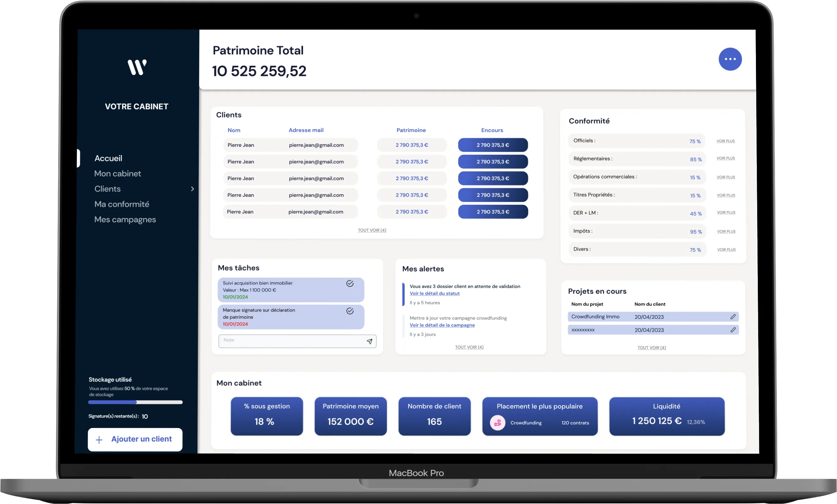Click the VOTRE CABINET sidebar title
Screen dimensions: 837x504
[136, 106]
